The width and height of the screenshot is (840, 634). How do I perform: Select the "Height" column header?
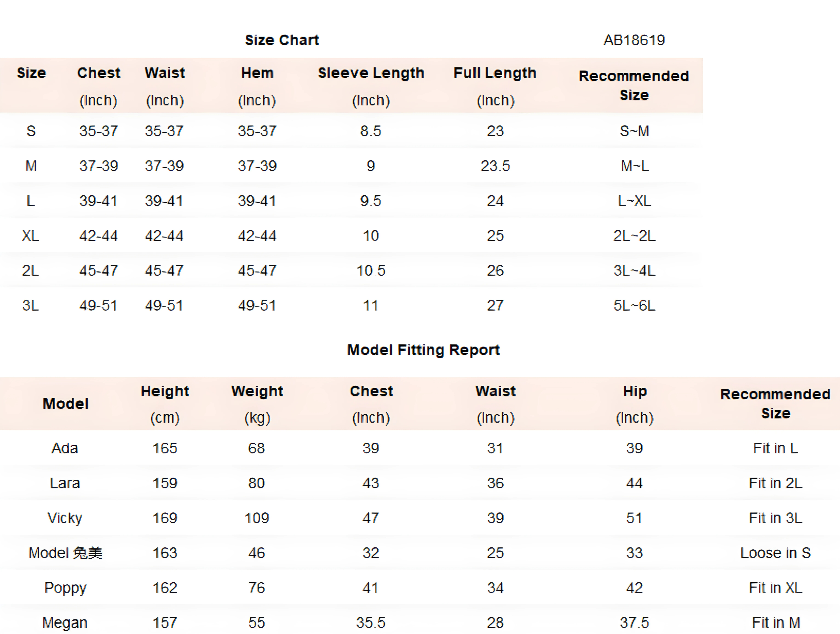[165, 391]
